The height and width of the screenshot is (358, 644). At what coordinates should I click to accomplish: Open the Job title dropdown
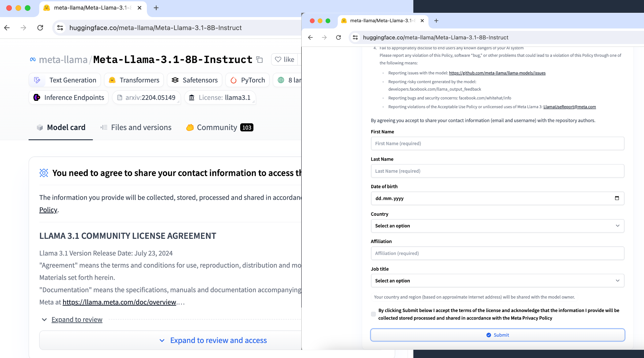pyautogui.click(x=497, y=280)
